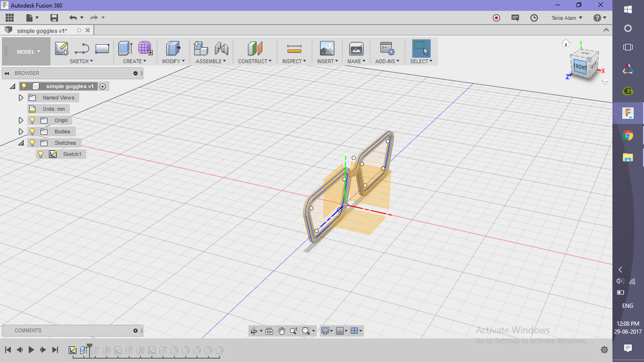Open the notifications chat icon

515,18
